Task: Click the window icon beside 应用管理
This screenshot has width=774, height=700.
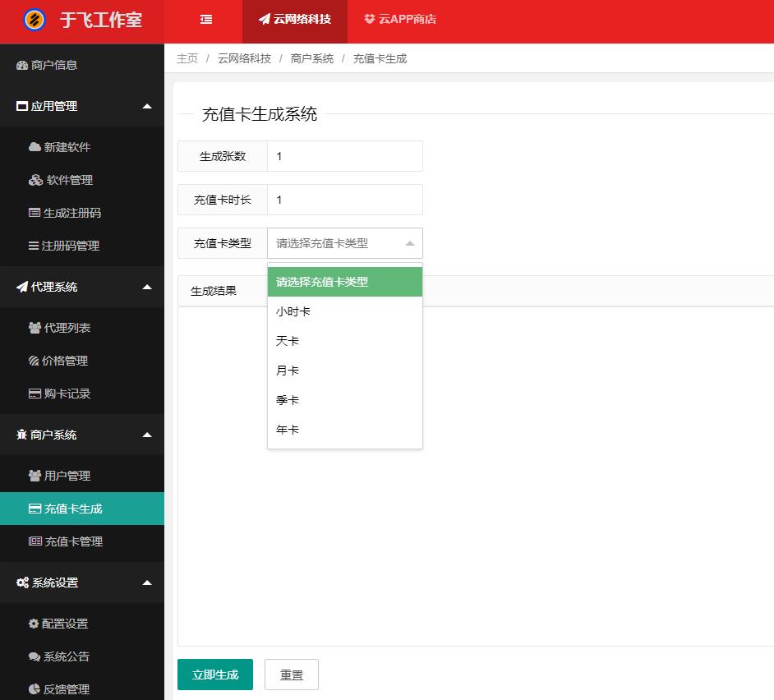Action: (x=21, y=106)
